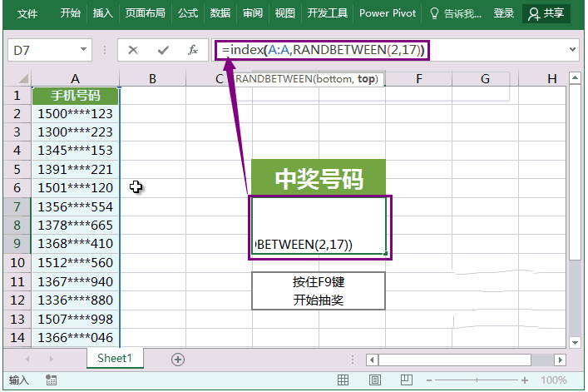Image resolution: width=588 pixels, height=392 pixels.
Task: Click the 中奖号码 green header cell
Action: 319,177
